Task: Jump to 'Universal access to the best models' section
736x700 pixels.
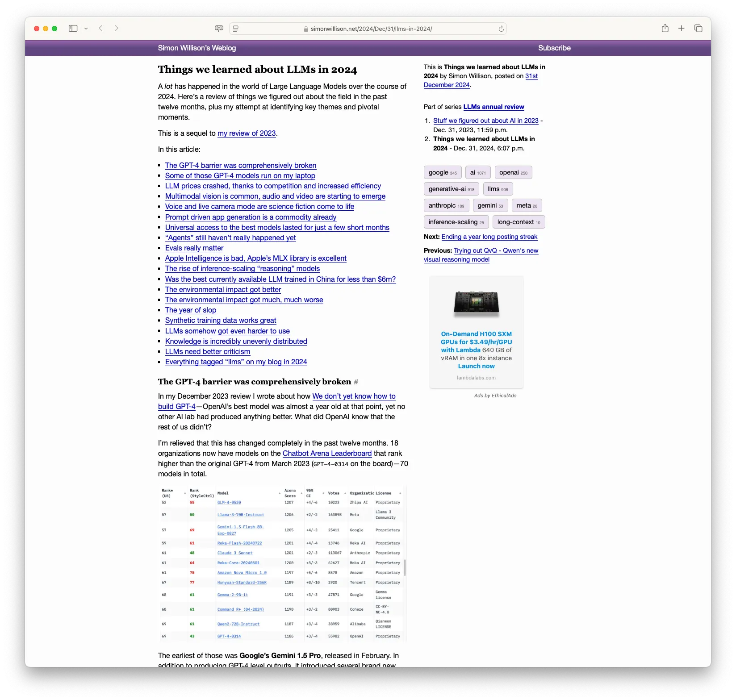Action: coord(277,227)
